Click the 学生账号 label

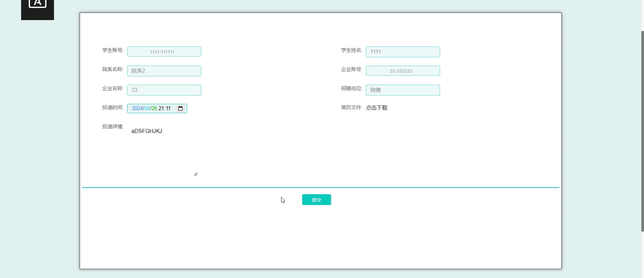point(113,50)
